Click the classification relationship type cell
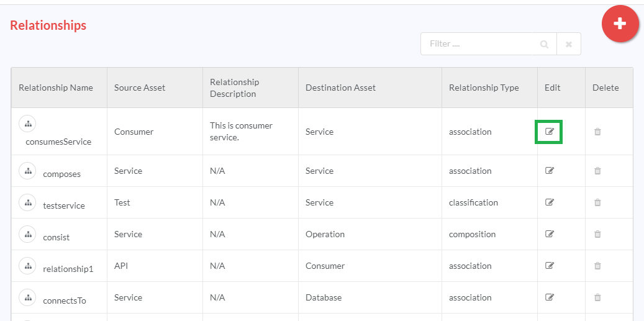 pyautogui.click(x=474, y=202)
